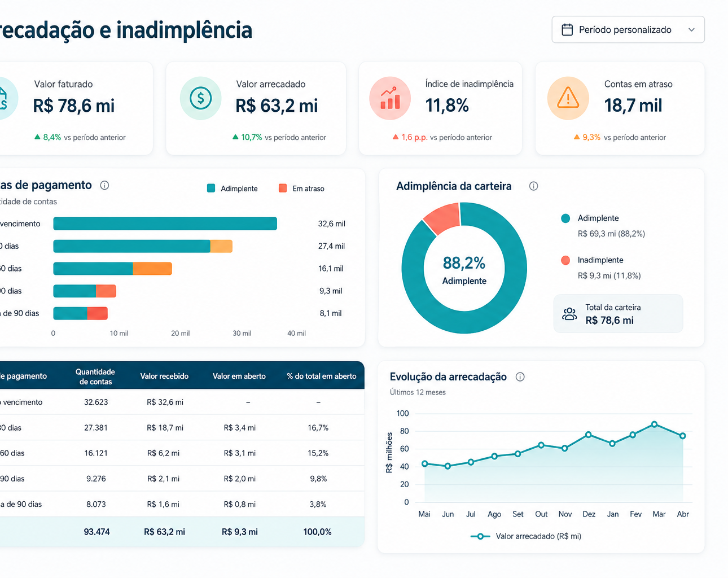This screenshot has height=578, width=728.
Task: Click the green up arrow beside 8,4%
Action: (x=37, y=137)
